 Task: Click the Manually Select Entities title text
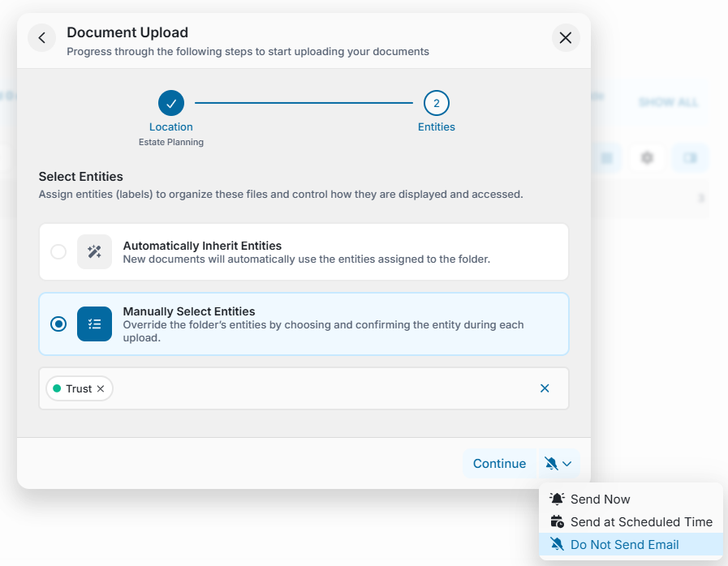point(189,311)
